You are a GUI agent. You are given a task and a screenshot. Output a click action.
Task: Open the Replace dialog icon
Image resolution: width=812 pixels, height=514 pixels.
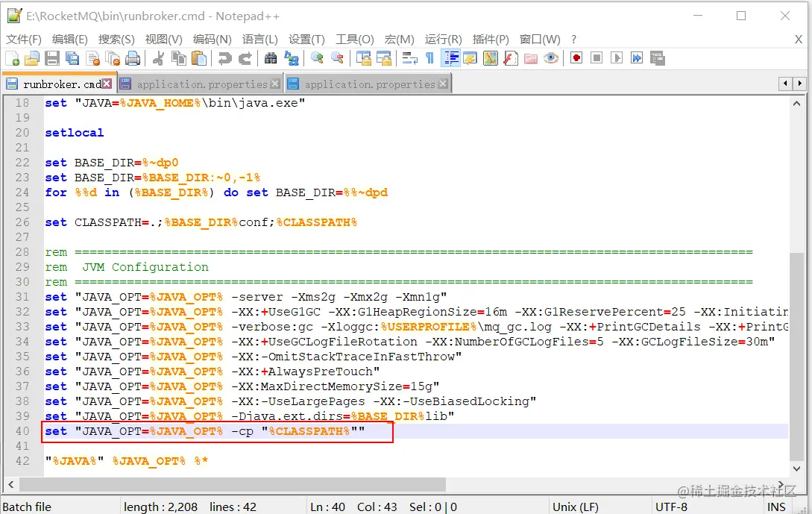pos(291,58)
